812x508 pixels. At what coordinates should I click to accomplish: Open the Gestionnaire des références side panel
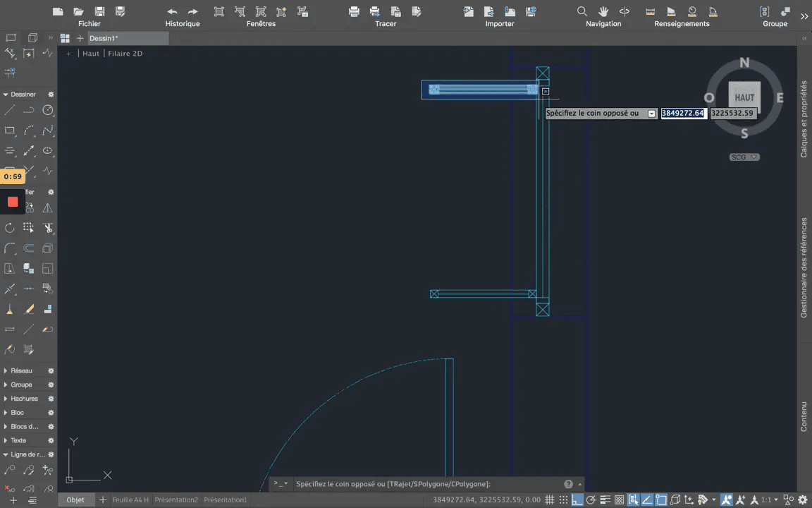coord(804,267)
